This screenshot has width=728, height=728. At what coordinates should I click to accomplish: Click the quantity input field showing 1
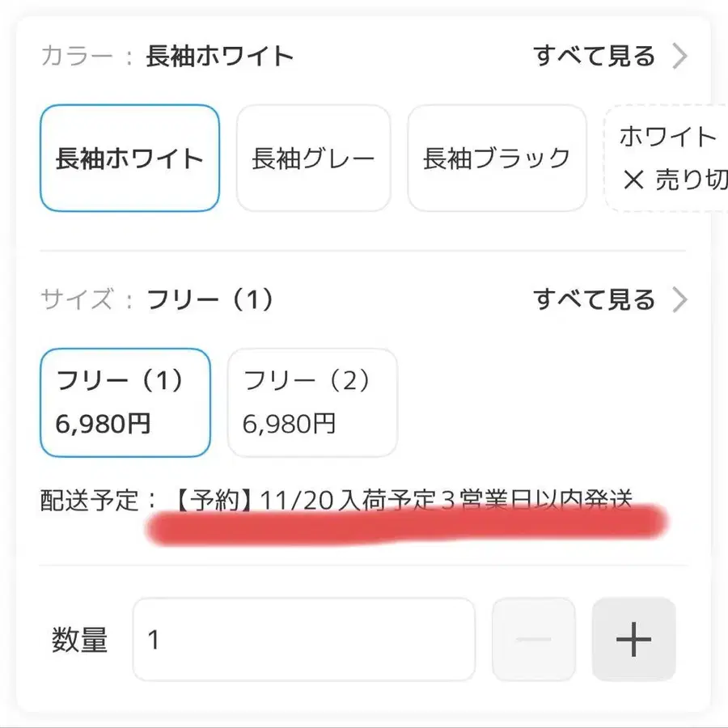click(303, 639)
